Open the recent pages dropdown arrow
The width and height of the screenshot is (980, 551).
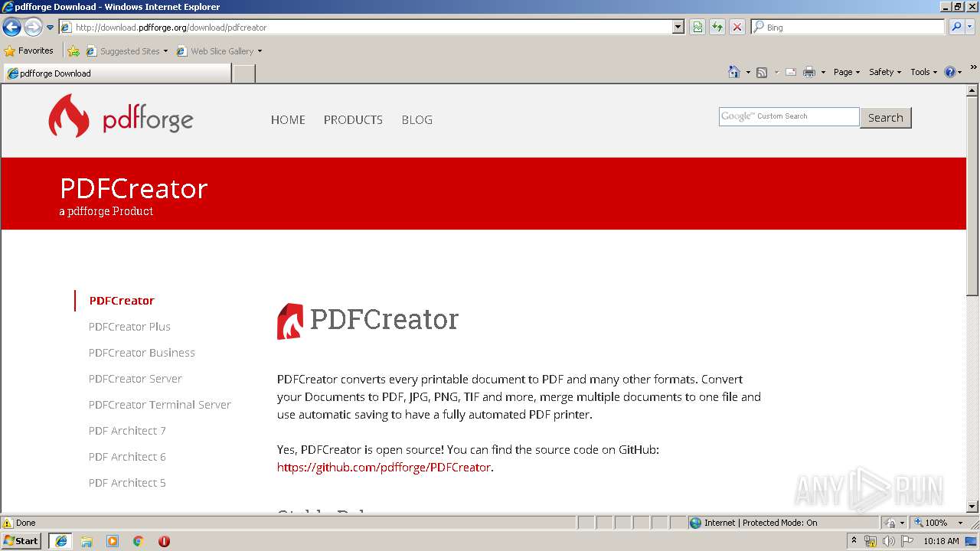[x=51, y=28]
